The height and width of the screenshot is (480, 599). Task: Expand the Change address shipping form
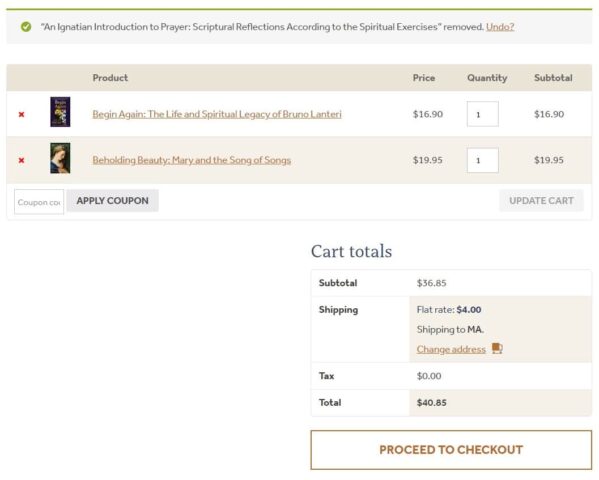[x=451, y=349]
